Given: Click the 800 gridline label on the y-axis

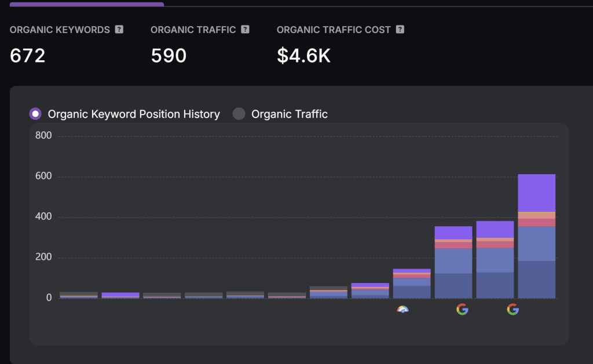Looking at the screenshot, I should pyautogui.click(x=44, y=136).
